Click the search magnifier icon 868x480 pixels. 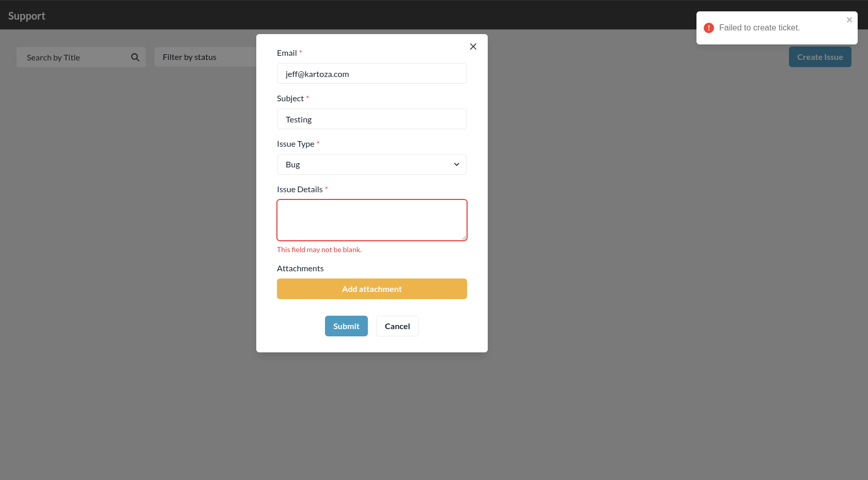click(x=135, y=57)
